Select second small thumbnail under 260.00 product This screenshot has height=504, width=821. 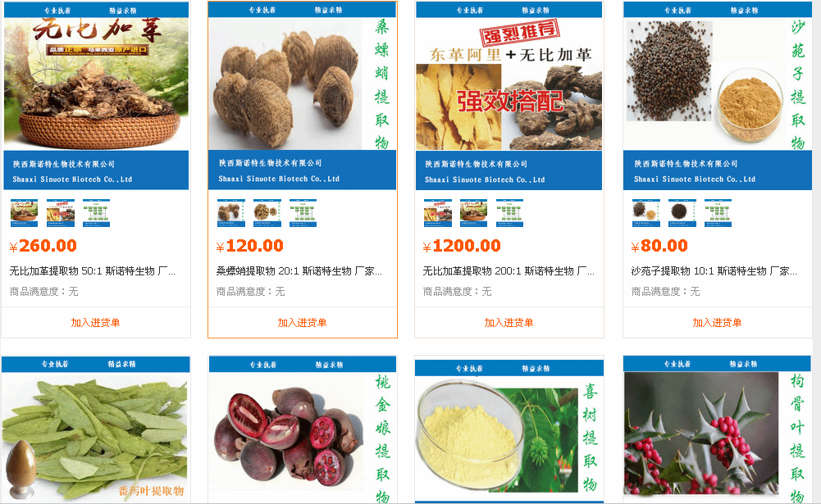coord(60,212)
